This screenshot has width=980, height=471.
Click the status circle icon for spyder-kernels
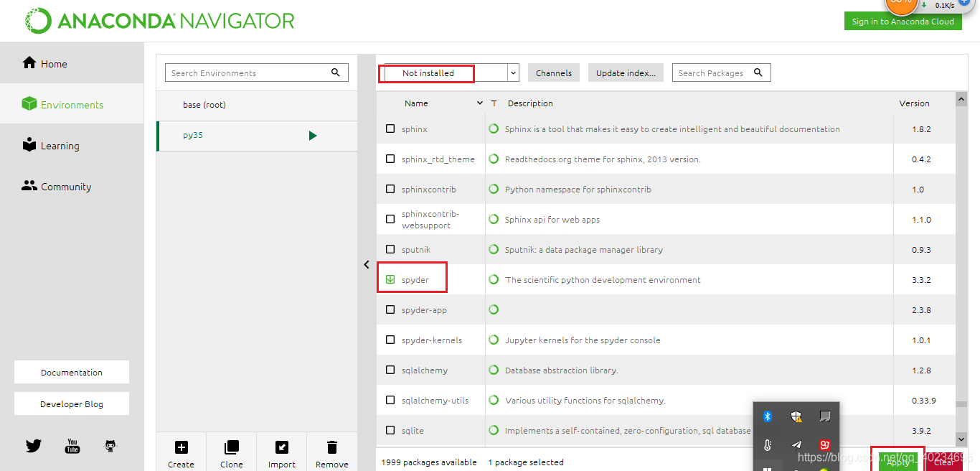pyautogui.click(x=494, y=340)
